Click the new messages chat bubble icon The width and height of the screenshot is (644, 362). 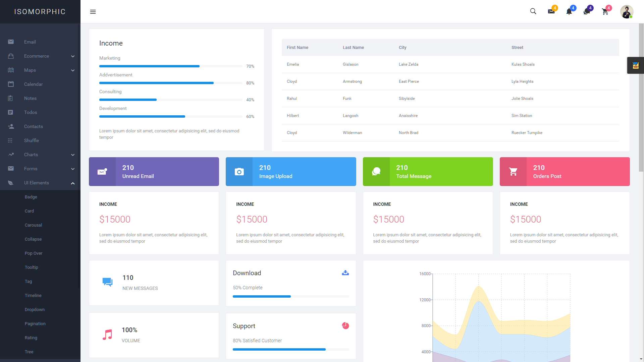click(107, 282)
